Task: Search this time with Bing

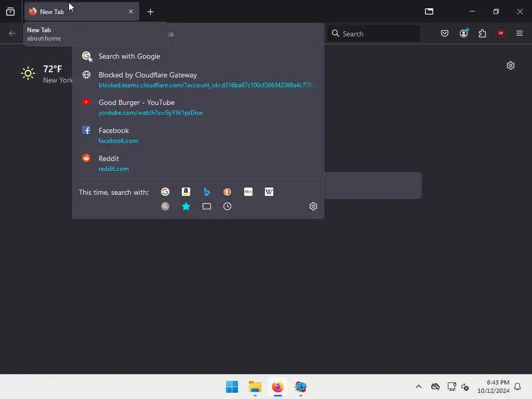Action: (x=207, y=192)
